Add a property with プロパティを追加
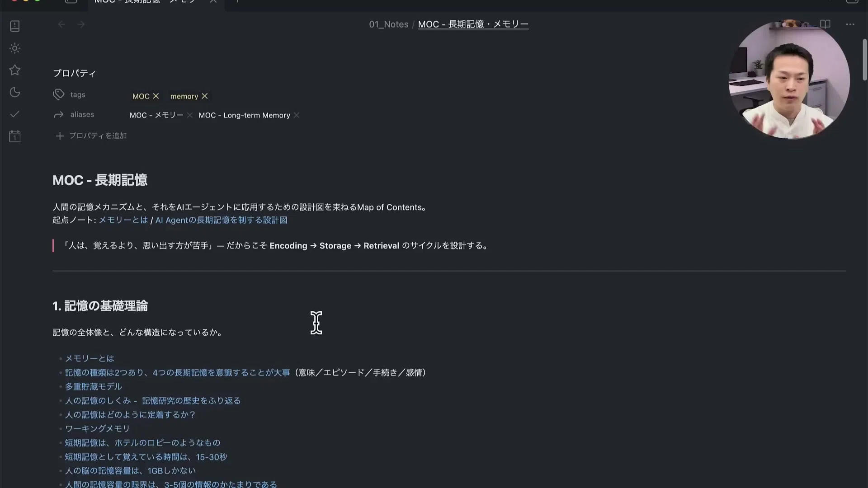This screenshot has height=488, width=868. (x=91, y=136)
